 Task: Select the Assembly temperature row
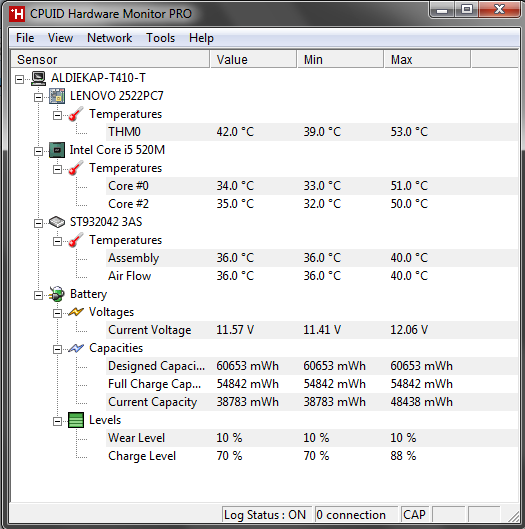coord(312,258)
